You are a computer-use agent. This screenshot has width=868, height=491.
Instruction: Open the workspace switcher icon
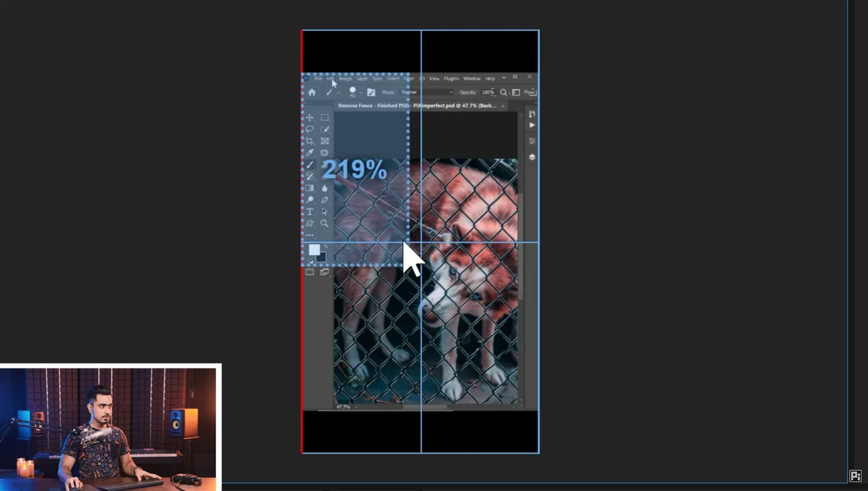point(516,92)
